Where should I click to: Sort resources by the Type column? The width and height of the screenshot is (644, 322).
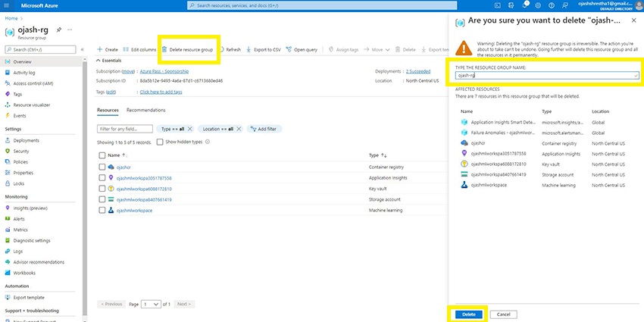click(x=378, y=155)
